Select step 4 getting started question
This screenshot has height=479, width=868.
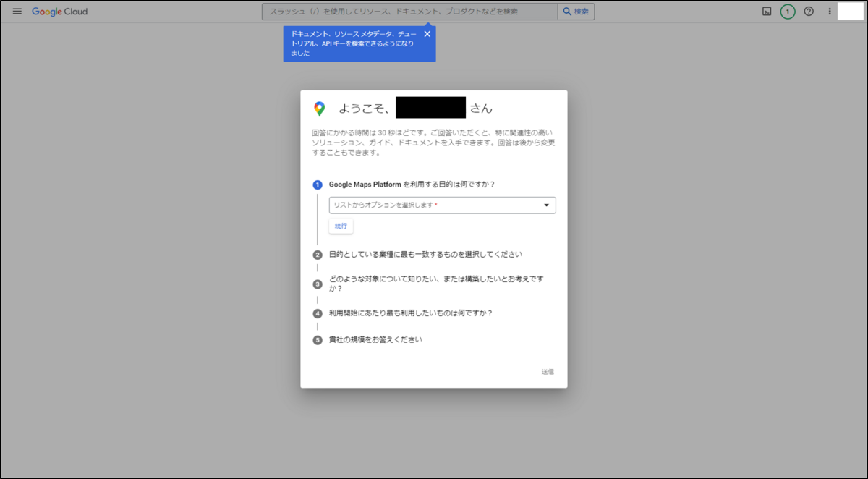(411, 313)
